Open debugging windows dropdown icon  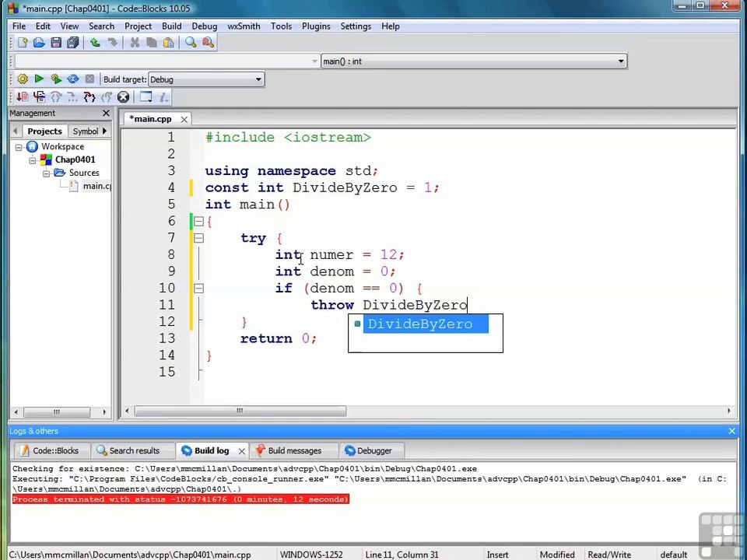pos(146,97)
